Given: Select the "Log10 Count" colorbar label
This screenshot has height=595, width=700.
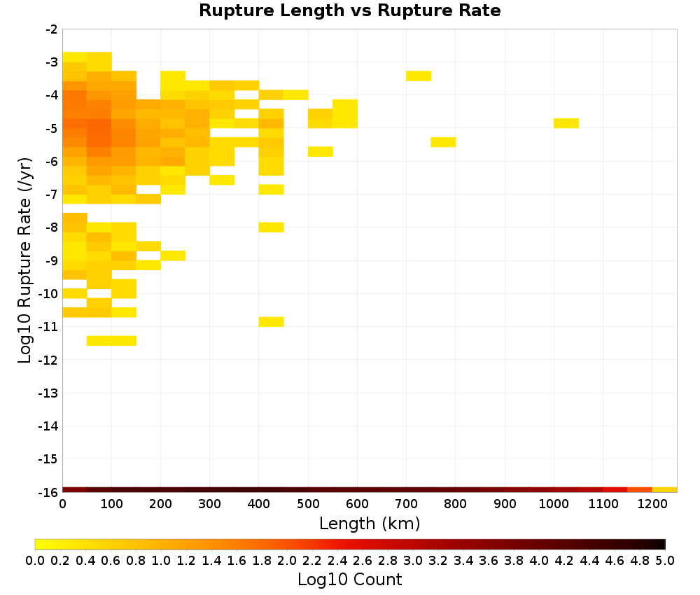Looking at the screenshot, I should tap(349, 580).
